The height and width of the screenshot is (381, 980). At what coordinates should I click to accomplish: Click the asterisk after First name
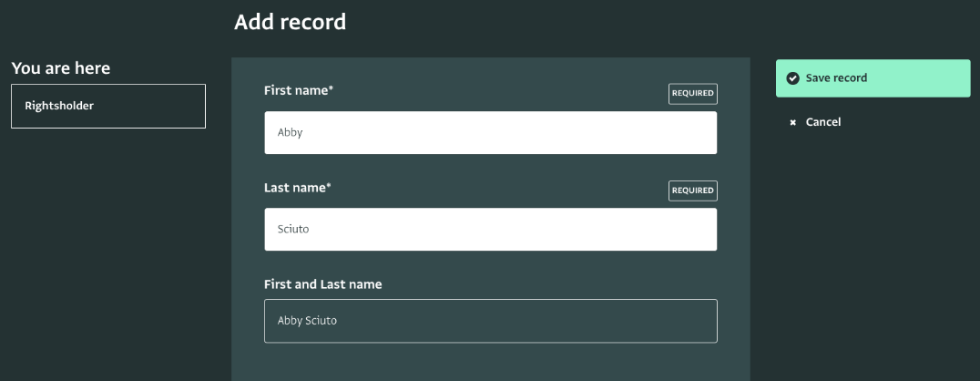(331, 89)
